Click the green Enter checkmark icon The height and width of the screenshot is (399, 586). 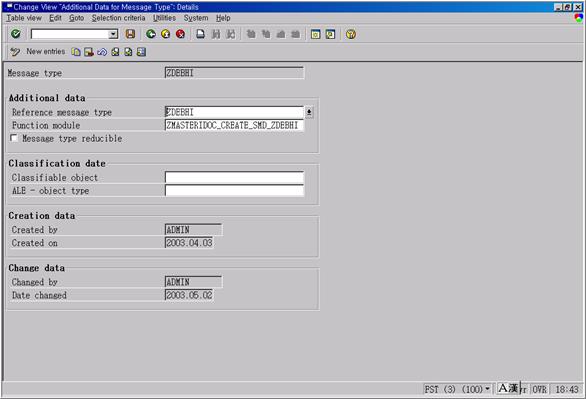pyautogui.click(x=16, y=34)
